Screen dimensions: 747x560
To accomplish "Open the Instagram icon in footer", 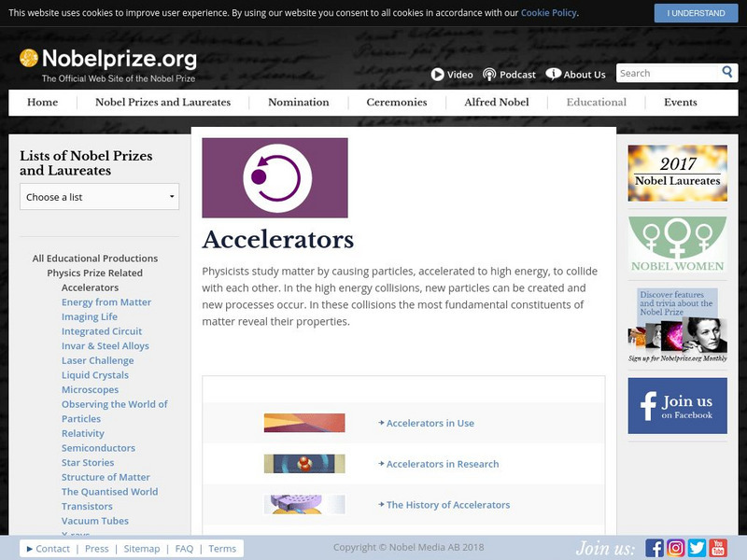I will coord(675,548).
